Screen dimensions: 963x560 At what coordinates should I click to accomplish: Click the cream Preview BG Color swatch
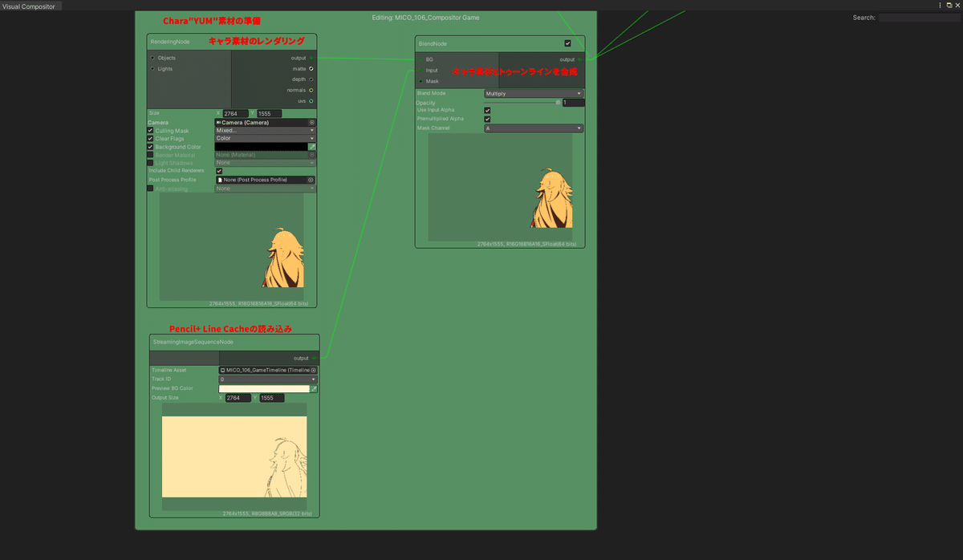[264, 388]
